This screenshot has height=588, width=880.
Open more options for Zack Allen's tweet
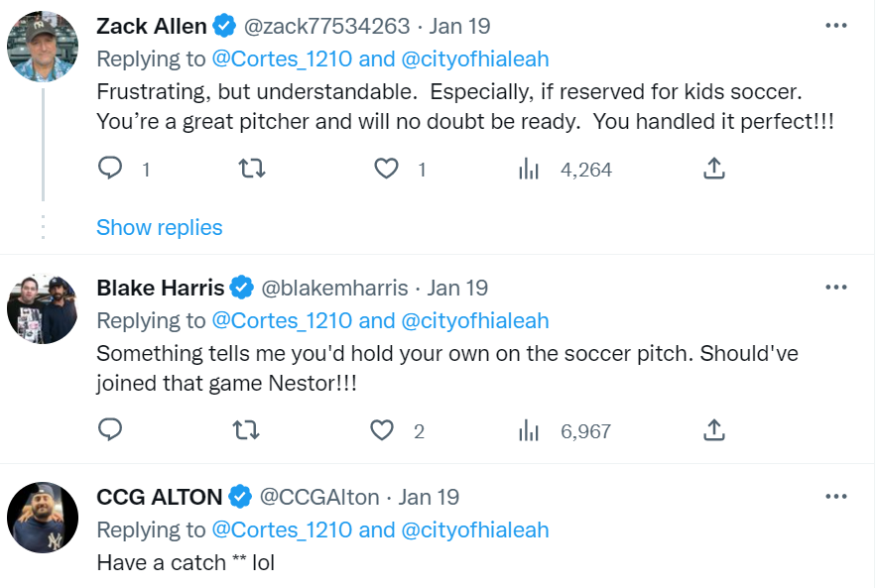[836, 26]
